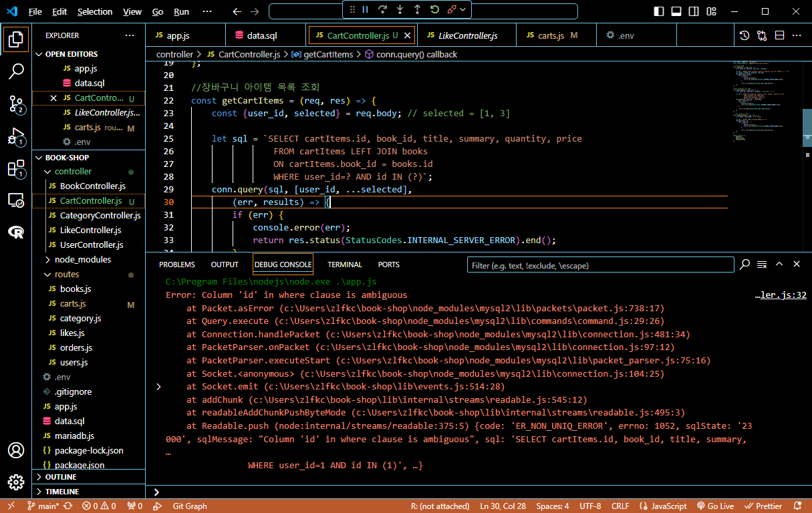Open the ler.js:32 source link
This screenshot has height=513, width=812.
click(781, 295)
